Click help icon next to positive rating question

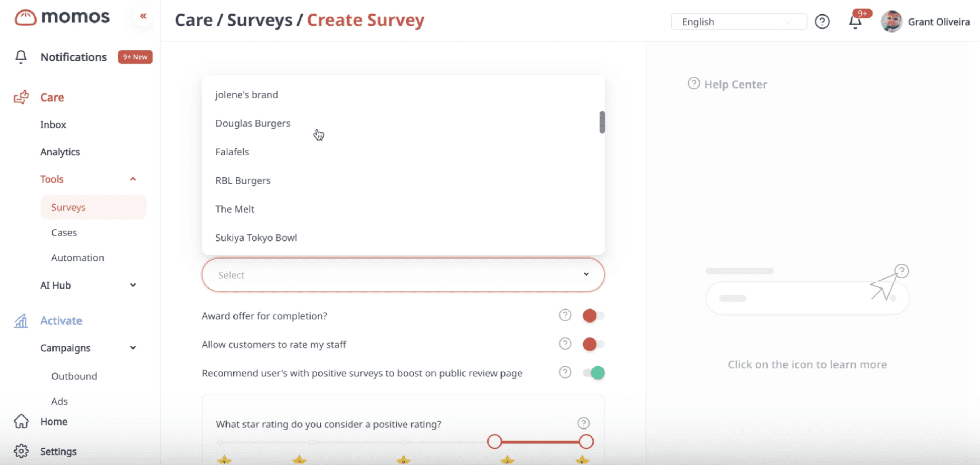point(583,423)
